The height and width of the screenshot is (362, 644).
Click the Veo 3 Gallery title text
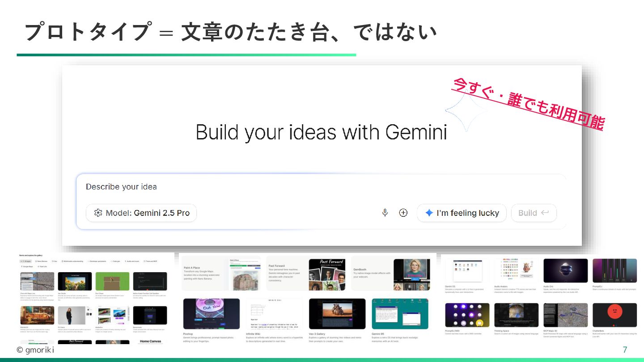[318, 333]
